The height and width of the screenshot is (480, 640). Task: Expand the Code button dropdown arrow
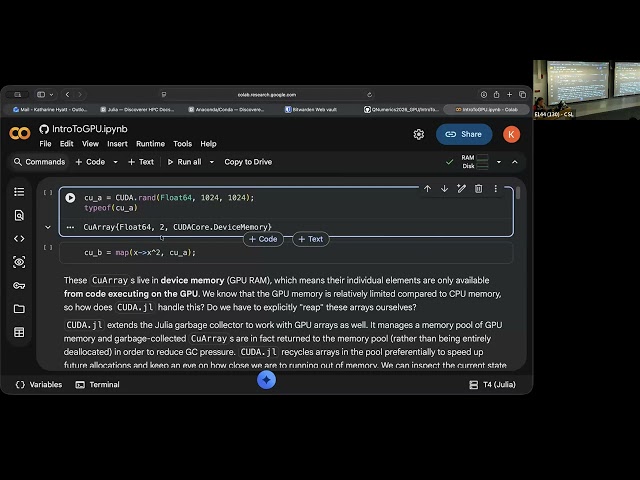click(116, 162)
